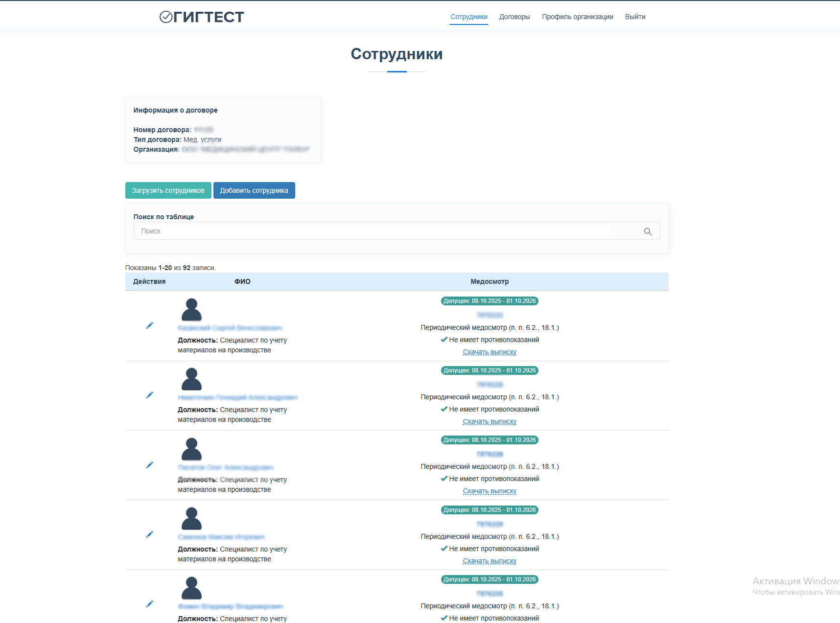
Task: Select the edit pencil in the second row
Action: [x=150, y=394]
